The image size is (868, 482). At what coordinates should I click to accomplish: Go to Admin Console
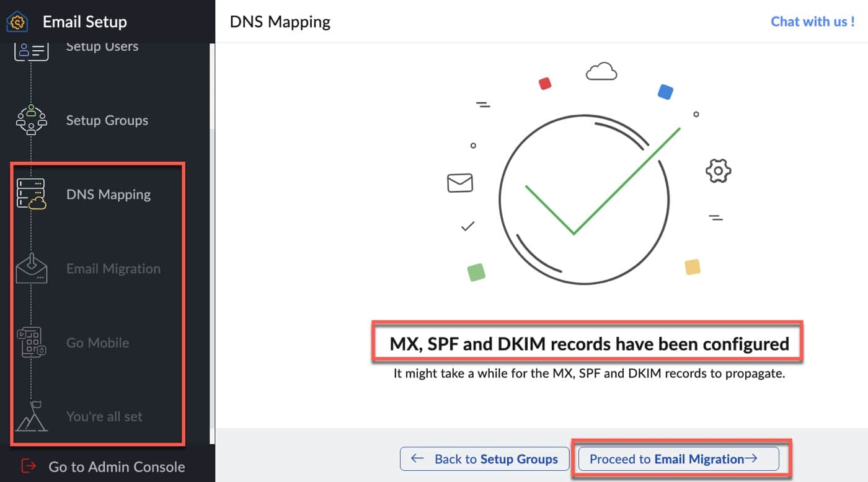(117, 467)
